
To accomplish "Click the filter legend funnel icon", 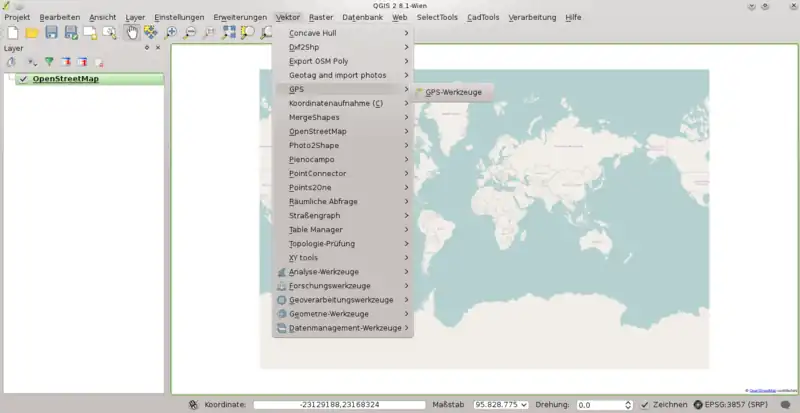I will point(48,62).
